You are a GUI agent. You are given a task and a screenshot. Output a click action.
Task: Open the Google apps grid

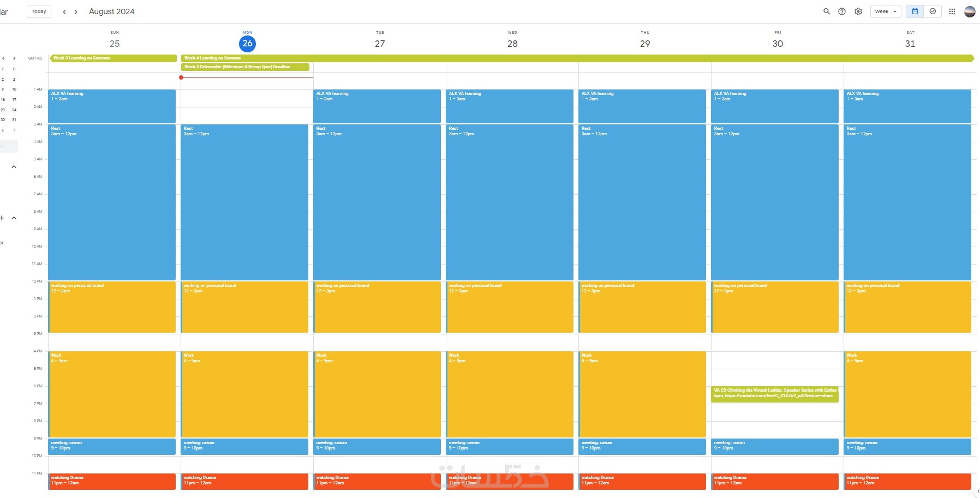click(x=952, y=11)
